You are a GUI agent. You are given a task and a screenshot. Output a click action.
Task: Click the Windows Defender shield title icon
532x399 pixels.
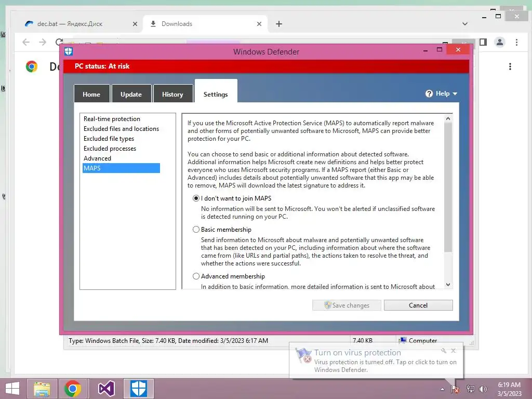(69, 51)
